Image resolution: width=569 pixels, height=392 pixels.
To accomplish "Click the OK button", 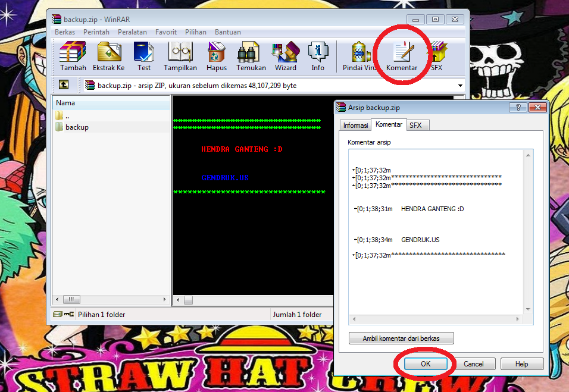I will click(426, 363).
